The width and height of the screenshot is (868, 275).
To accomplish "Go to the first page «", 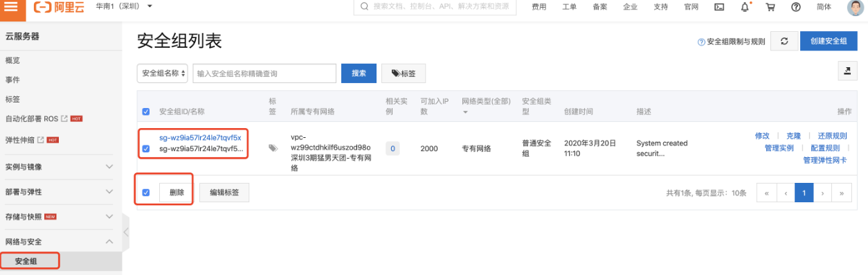I will (x=767, y=193).
